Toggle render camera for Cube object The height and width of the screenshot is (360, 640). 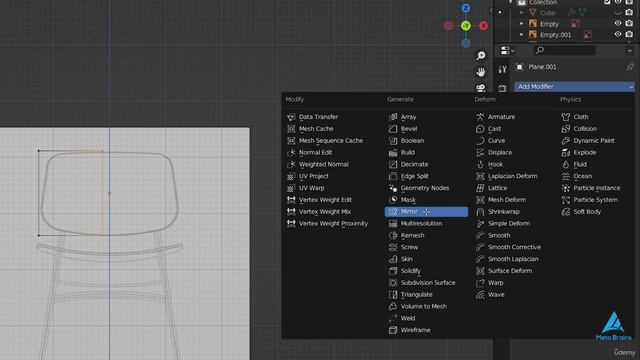point(629,13)
